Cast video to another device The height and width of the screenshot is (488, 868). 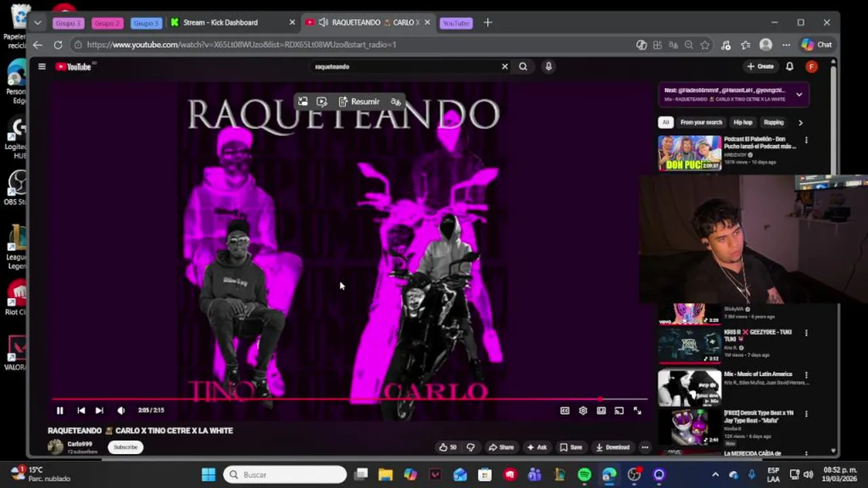pyautogui.click(x=619, y=410)
